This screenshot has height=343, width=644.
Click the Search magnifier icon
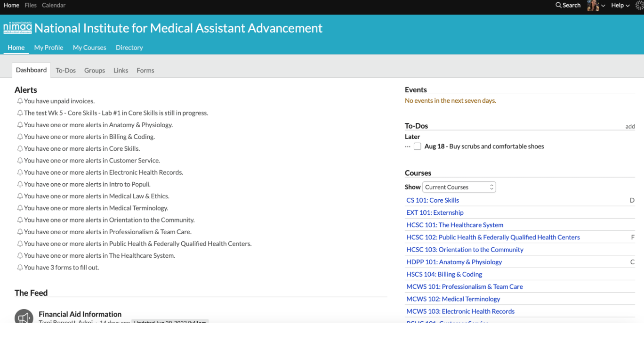coord(558,5)
